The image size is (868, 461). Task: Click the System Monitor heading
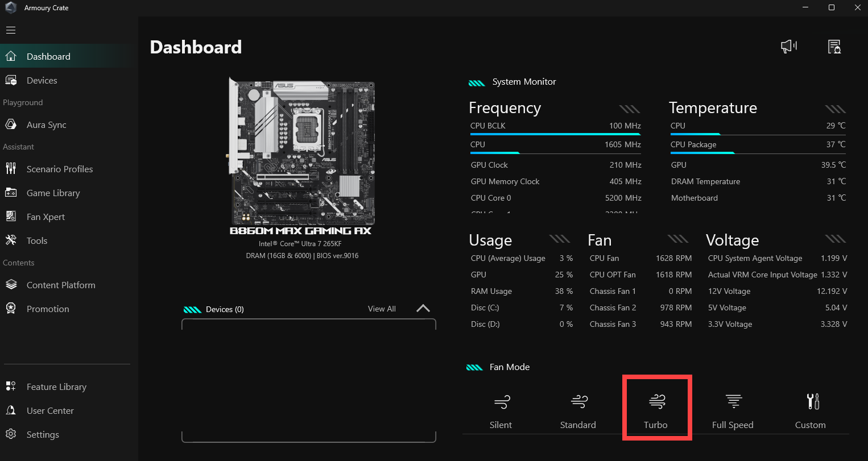click(524, 82)
